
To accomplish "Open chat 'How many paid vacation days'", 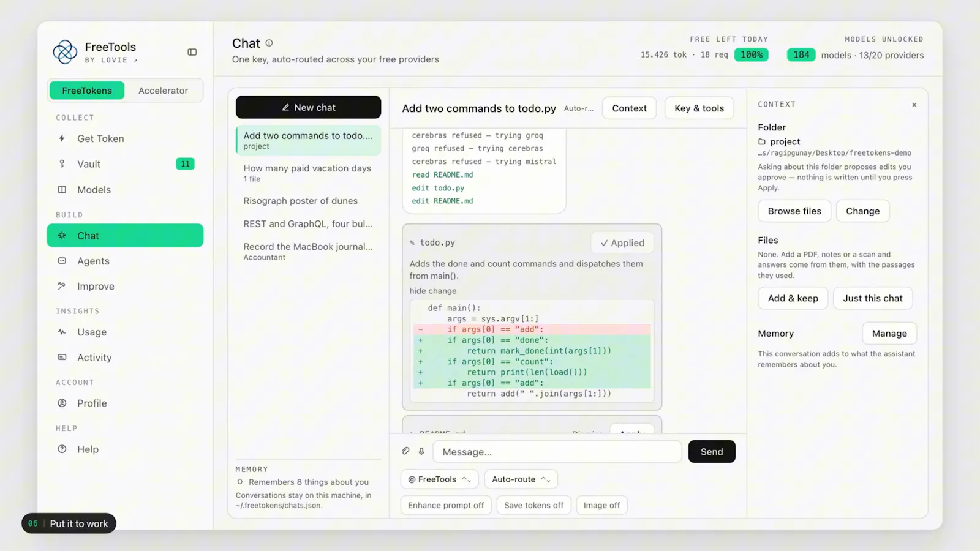I will (x=308, y=173).
